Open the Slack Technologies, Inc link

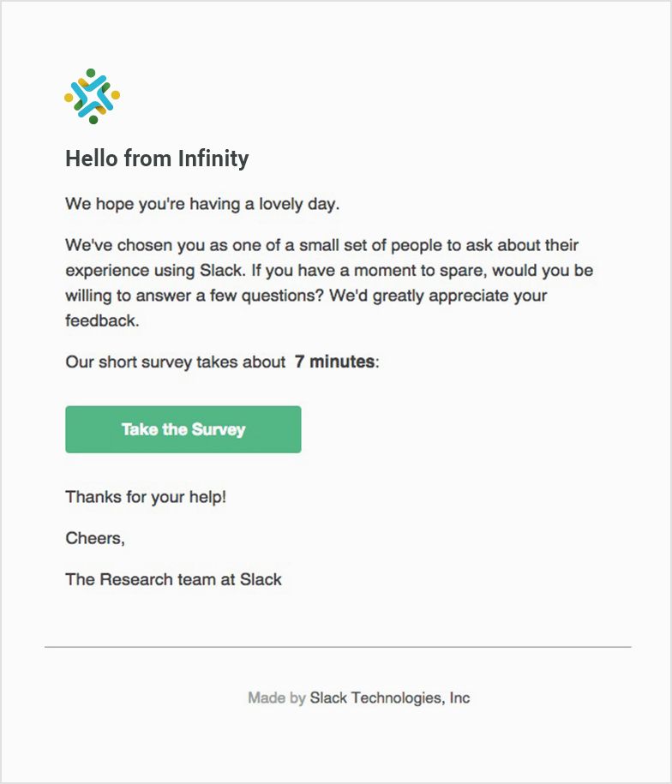[389, 698]
